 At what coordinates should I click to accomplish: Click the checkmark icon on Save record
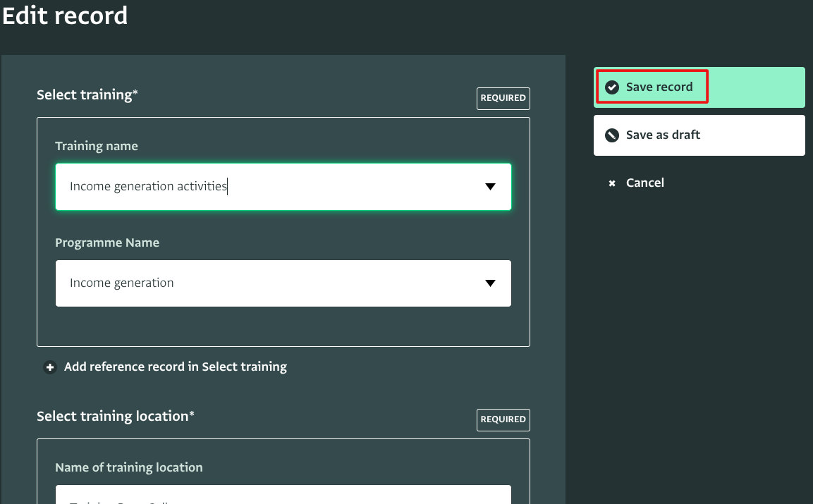point(612,87)
